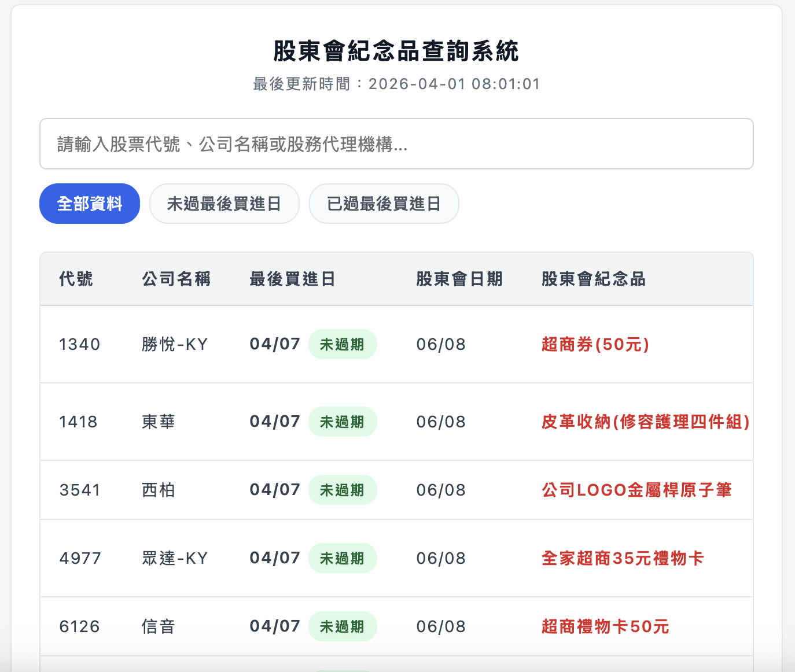Select the 未過最後買進日 filter tab
Viewport: 795px width, 672px height.
pos(224,204)
